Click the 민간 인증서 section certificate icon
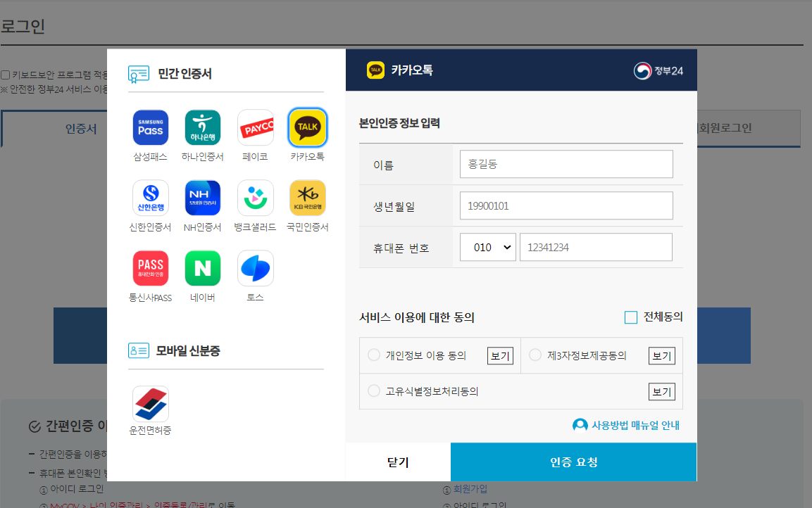 point(139,74)
